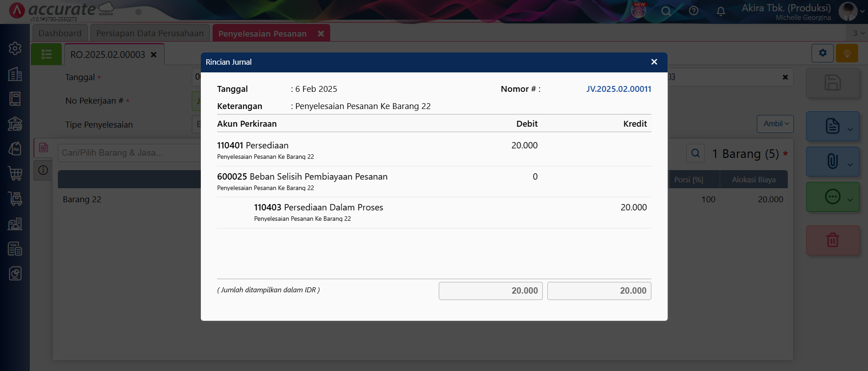Click the save floppy disk icon

point(832,83)
